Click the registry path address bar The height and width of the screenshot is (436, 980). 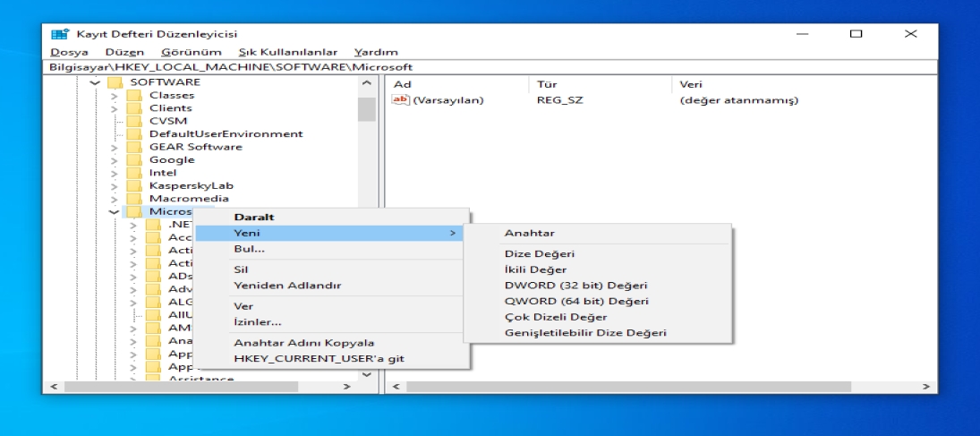(x=490, y=67)
